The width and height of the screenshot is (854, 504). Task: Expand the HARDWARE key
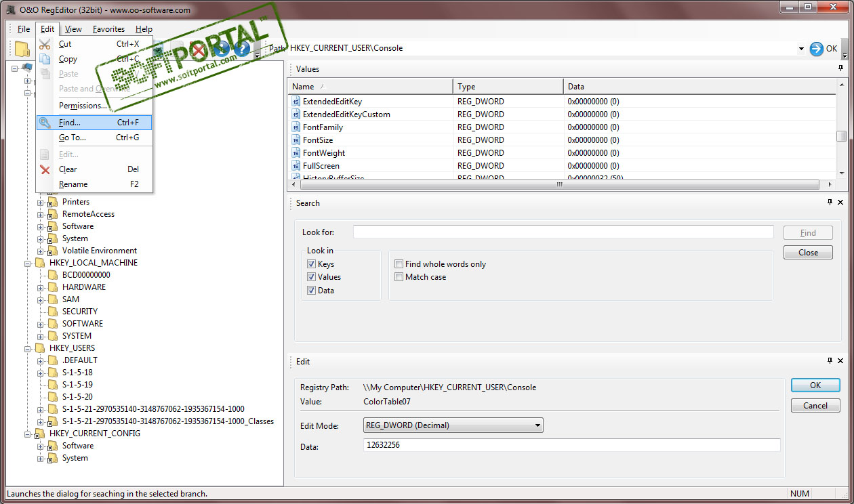(x=41, y=287)
